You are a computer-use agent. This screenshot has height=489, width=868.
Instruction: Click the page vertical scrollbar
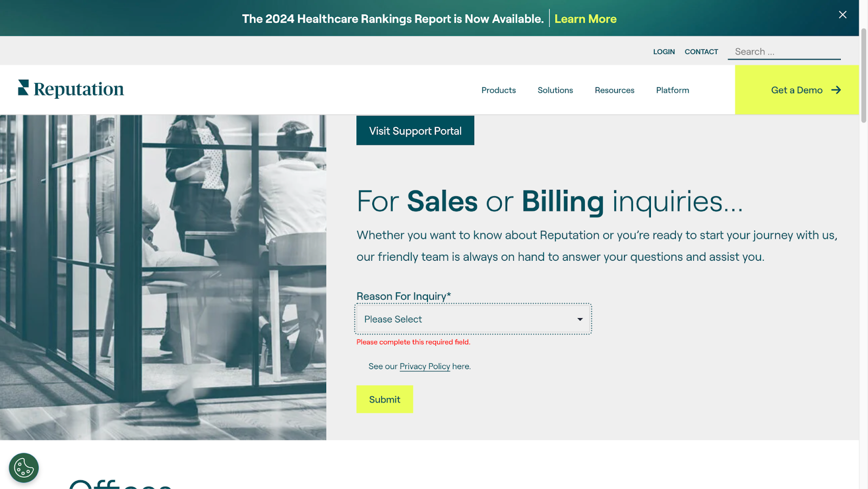point(864,76)
